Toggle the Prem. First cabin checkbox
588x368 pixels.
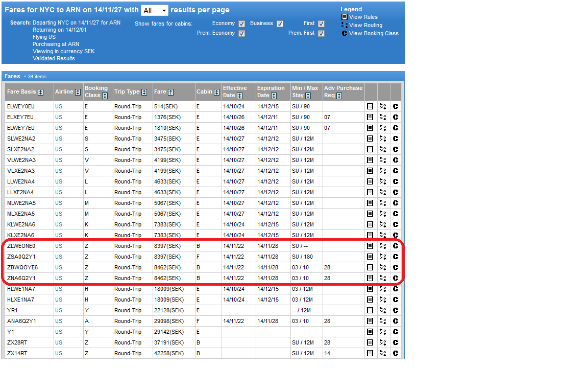(x=321, y=33)
